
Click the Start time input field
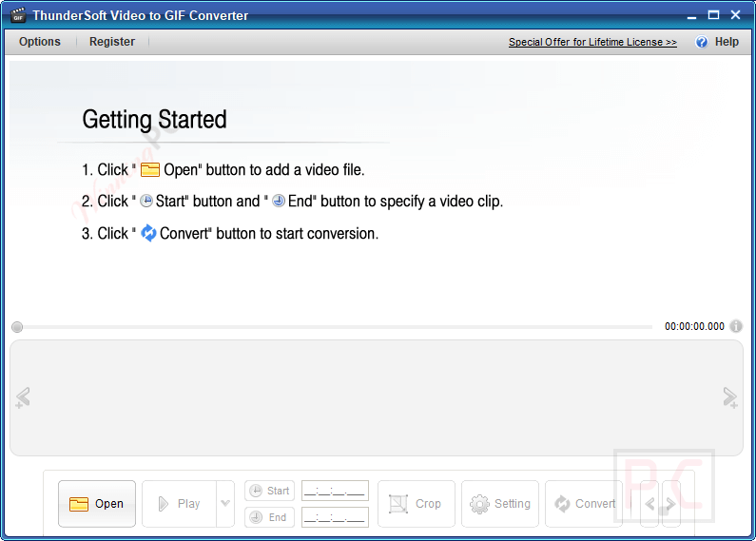(335, 491)
